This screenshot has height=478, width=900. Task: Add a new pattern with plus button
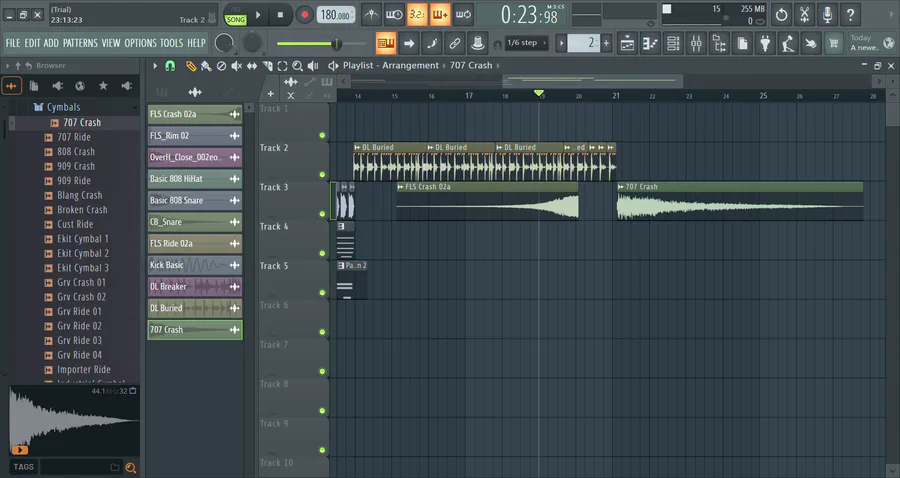[606, 43]
